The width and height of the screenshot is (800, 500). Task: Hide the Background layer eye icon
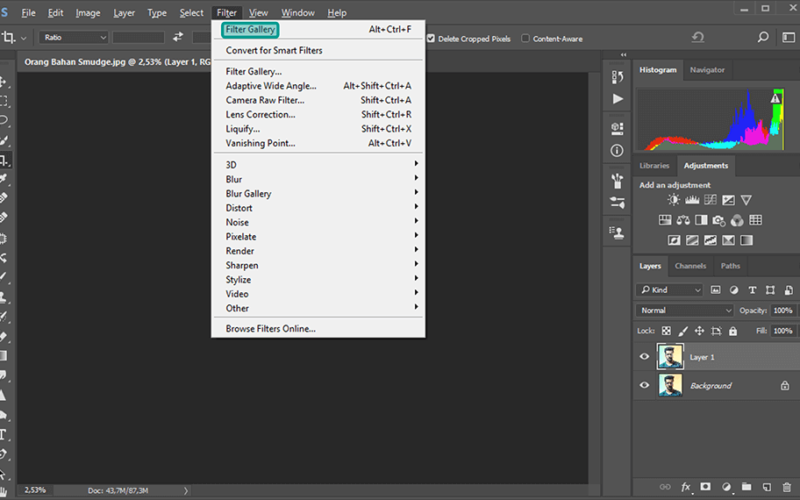click(x=644, y=385)
